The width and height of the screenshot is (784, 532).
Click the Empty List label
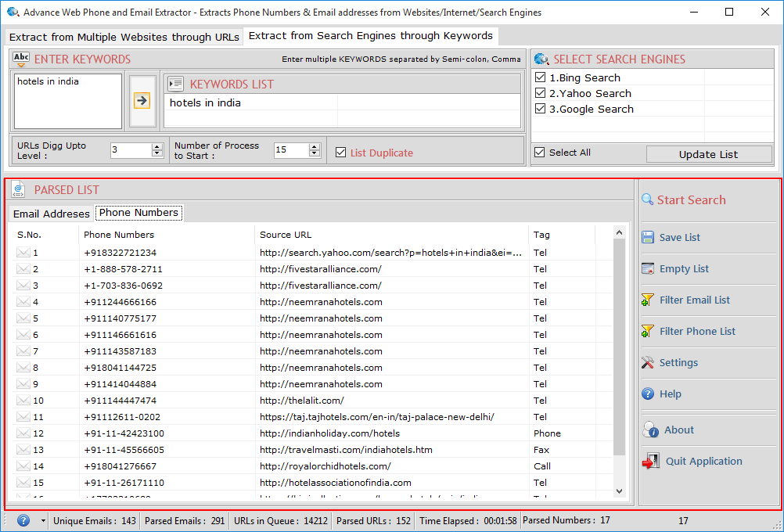coord(684,269)
